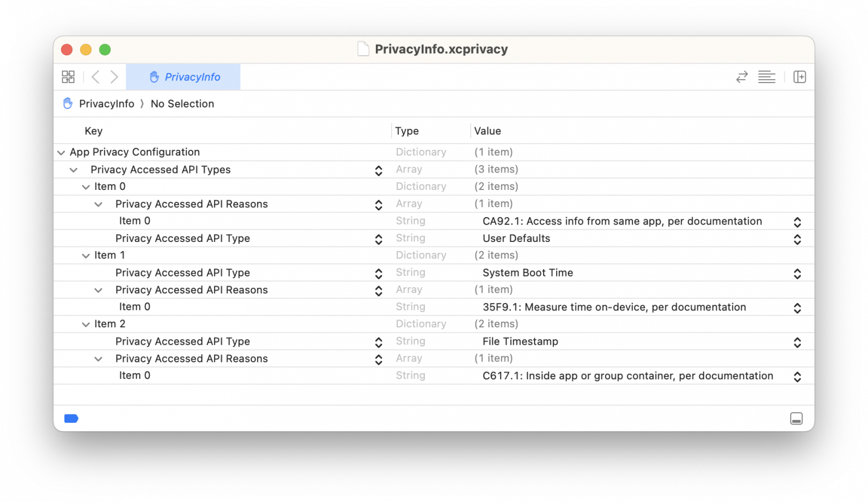868x502 pixels.
Task: Add an editor split with the plus icon
Action: click(x=800, y=76)
